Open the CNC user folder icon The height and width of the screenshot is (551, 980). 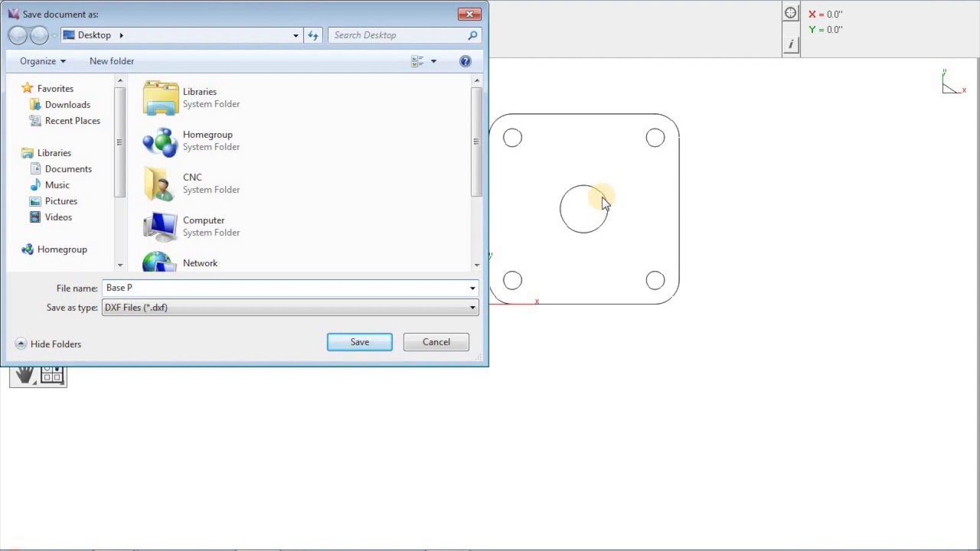160,184
